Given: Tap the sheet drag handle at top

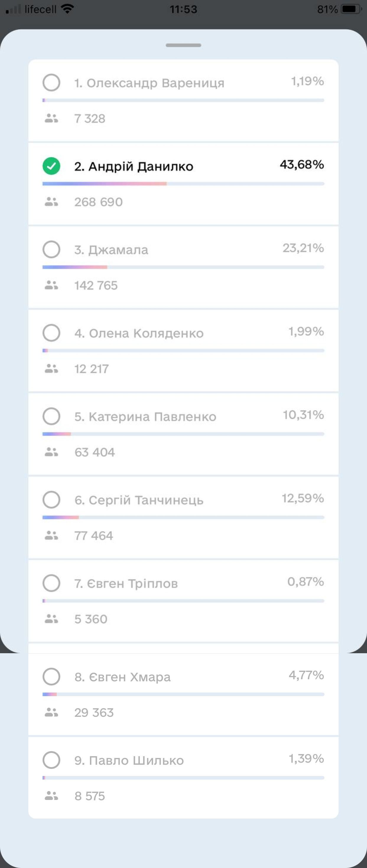Looking at the screenshot, I should coord(183,45).
